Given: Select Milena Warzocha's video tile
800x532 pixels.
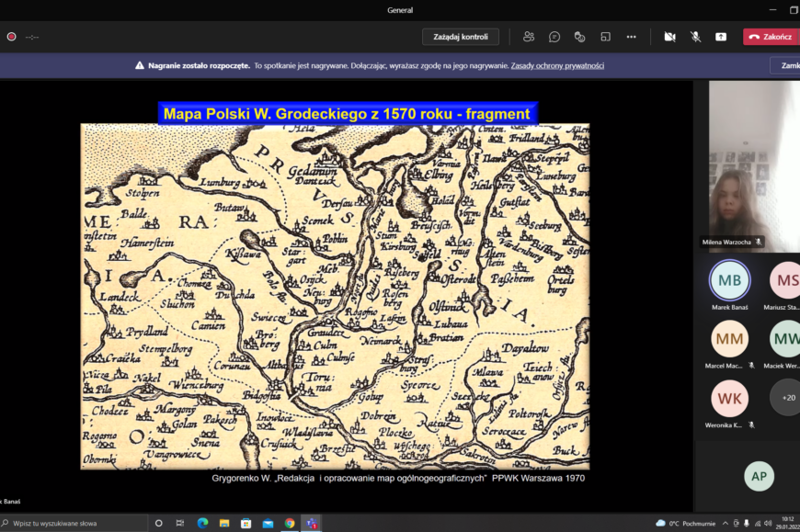Looking at the screenshot, I should coord(754,166).
